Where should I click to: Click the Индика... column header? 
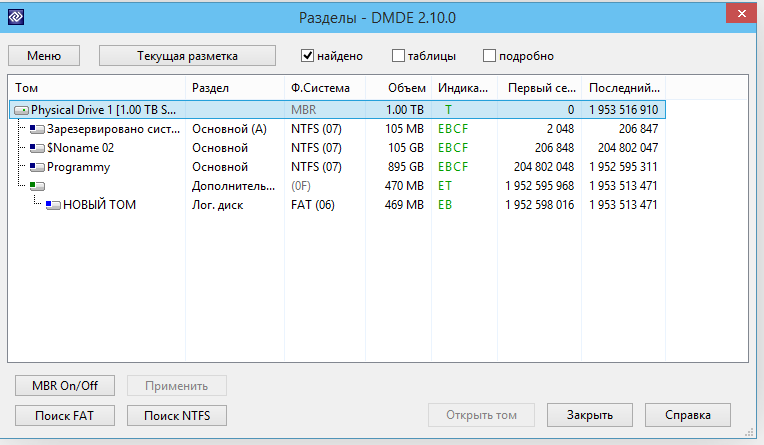(x=464, y=88)
